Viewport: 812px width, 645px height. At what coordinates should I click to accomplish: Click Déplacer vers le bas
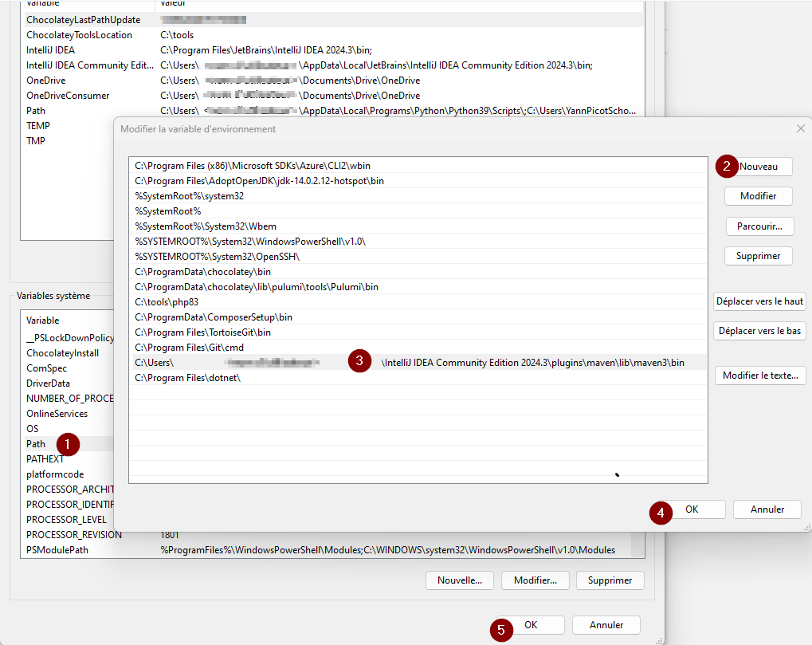tap(759, 331)
